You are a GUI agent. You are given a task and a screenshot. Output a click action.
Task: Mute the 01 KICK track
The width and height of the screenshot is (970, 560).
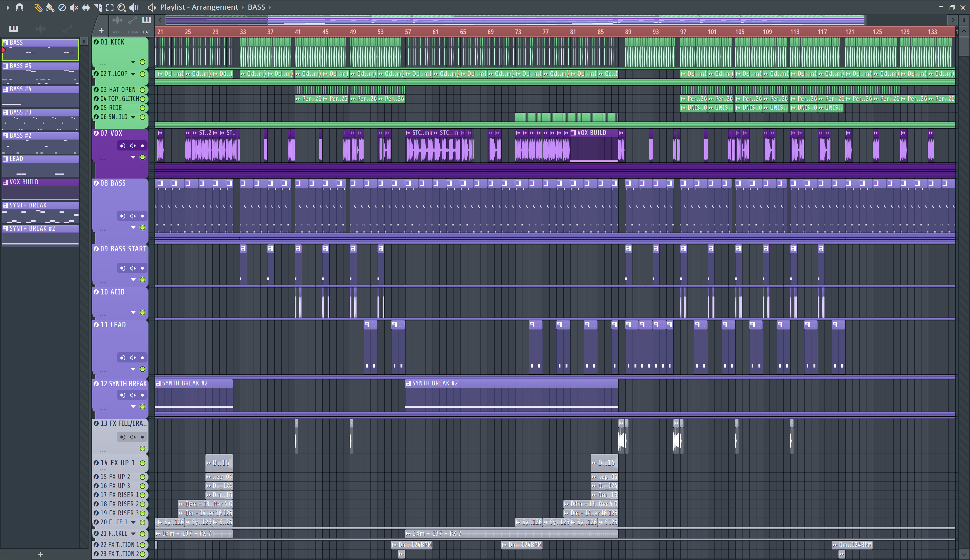click(x=142, y=62)
